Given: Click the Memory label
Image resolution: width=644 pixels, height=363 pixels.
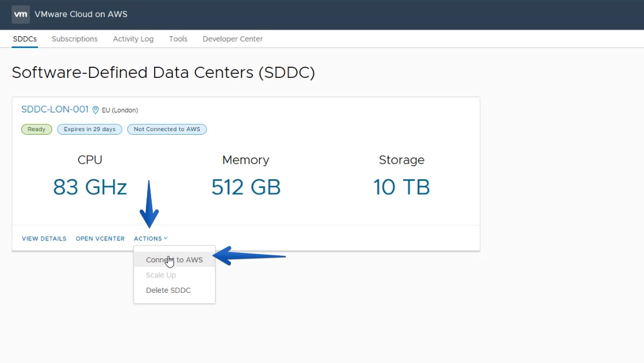Looking at the screenshot, I should coord(246,160).
